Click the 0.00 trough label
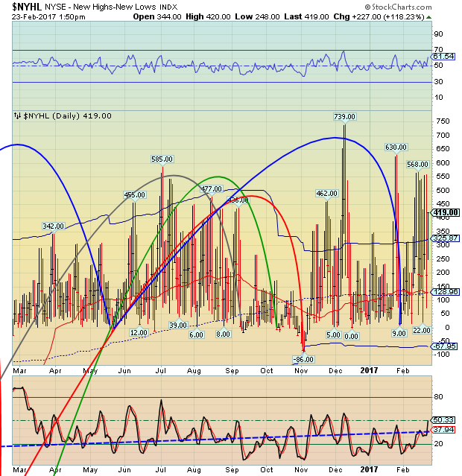Image resolution: width=462 pixels, height=476 pixels. pos(351,336)
